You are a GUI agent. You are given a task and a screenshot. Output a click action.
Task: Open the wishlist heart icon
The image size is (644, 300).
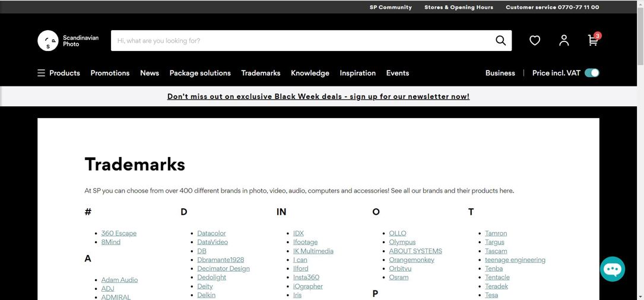click(534, 41)
